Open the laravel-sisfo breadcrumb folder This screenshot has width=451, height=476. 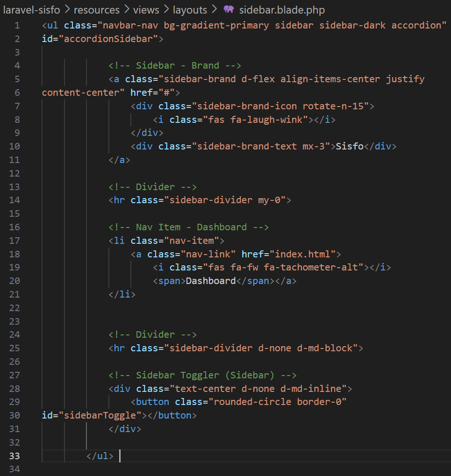click(31, 10)
